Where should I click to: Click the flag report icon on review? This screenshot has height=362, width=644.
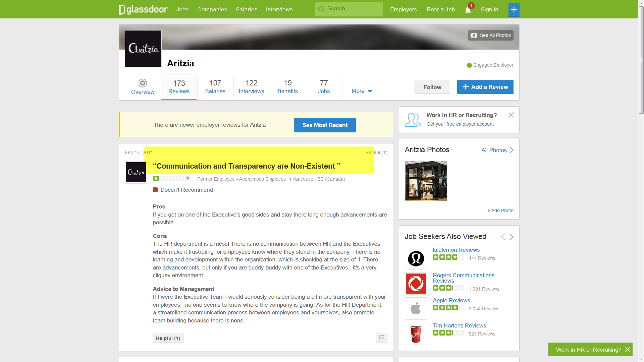point(381,338)
